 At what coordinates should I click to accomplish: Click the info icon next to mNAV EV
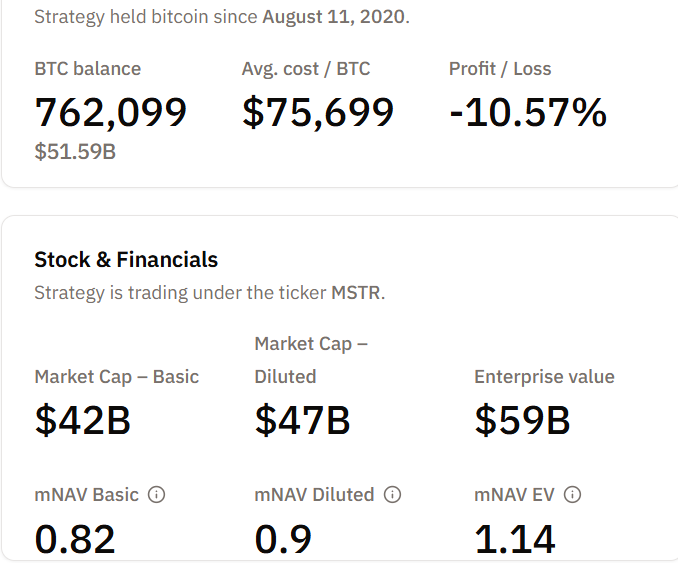[573, 494]
